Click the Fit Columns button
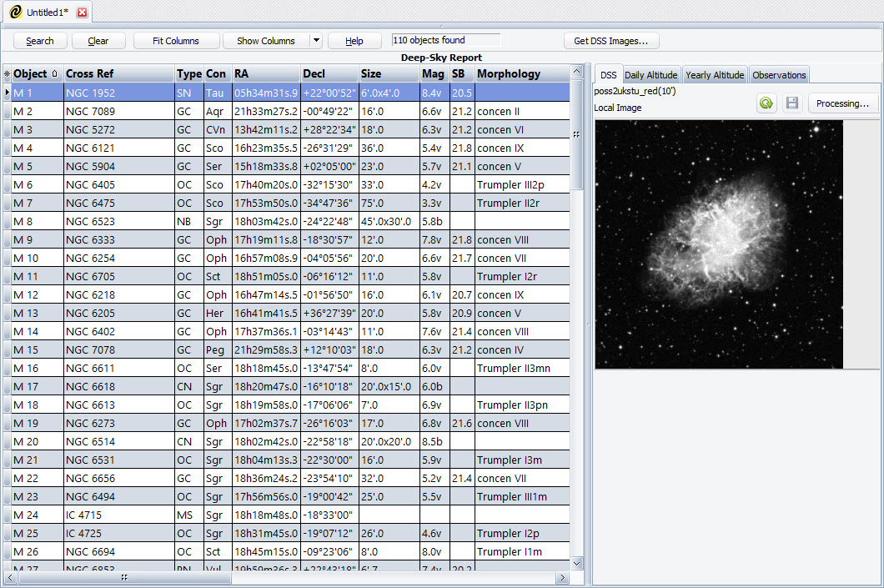 [176, 41]
